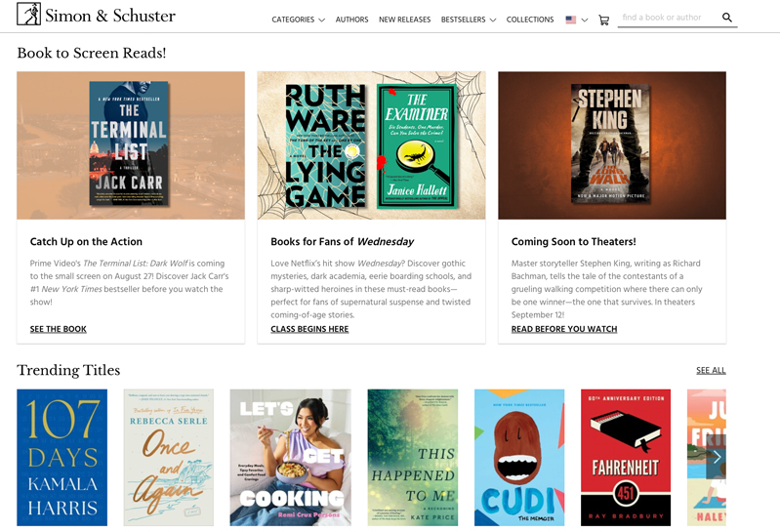Open the Collections page
Image resolution: width=780 pixels, height=532 pixels.
coord(530,20)
